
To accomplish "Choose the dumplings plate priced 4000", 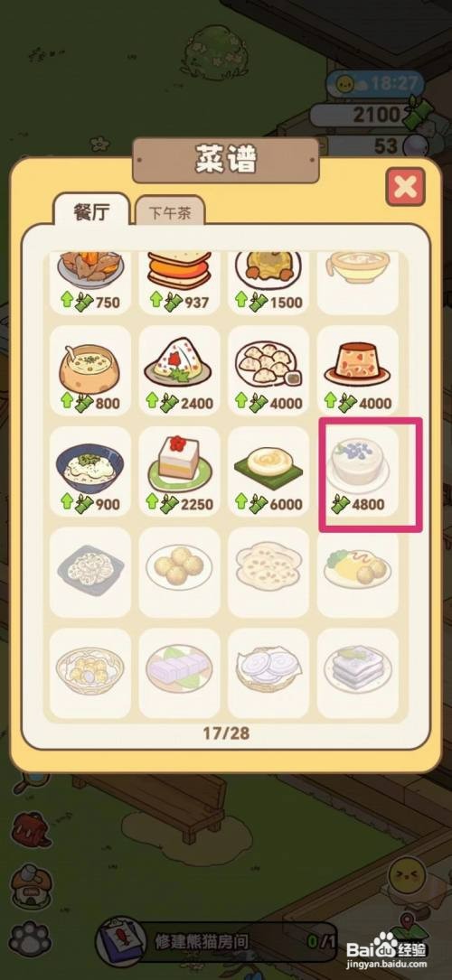I will pyautogui.click(x=268, y=370).
